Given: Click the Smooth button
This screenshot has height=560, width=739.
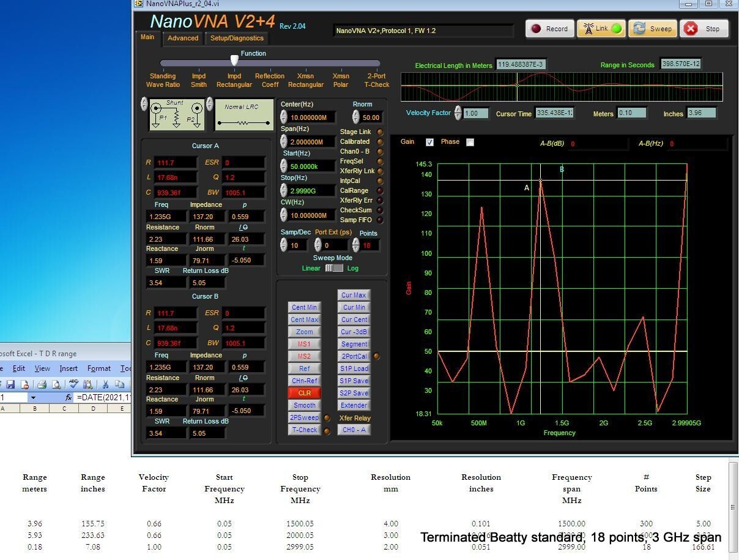Looking at the screenshot, I should tap(304, 405).
